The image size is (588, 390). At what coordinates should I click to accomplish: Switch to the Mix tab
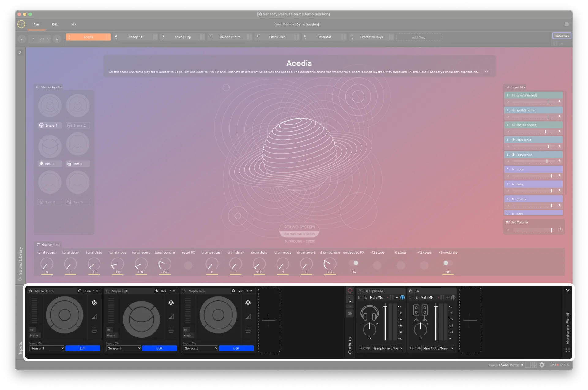pos(74,24)
